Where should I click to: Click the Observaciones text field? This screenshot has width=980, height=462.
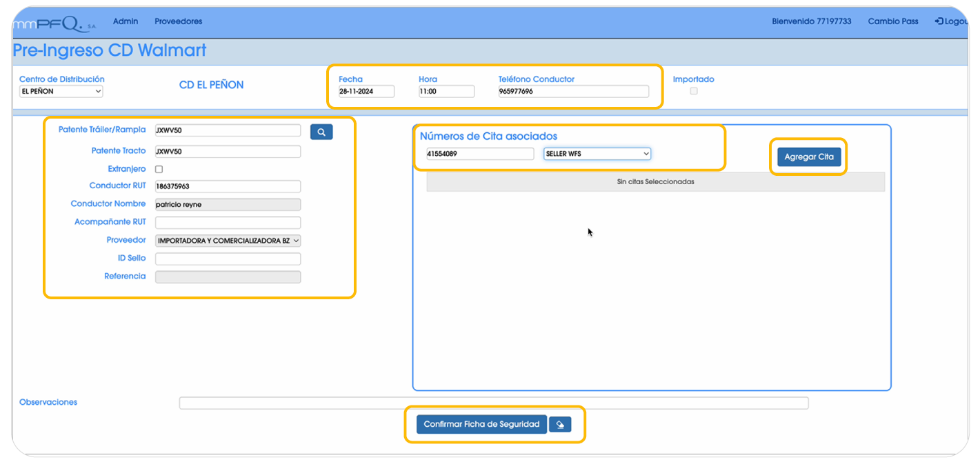coord(494,403)
